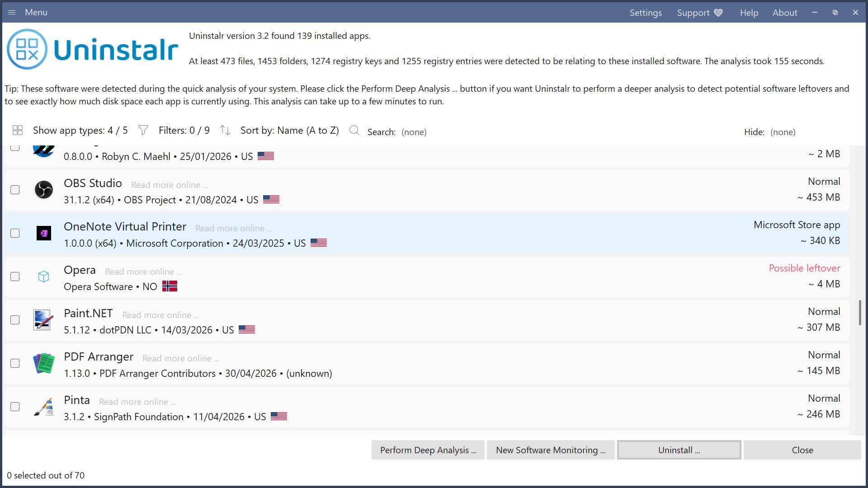Select the Paint.NET app name

pyautogui.click(x=88, y=313)
